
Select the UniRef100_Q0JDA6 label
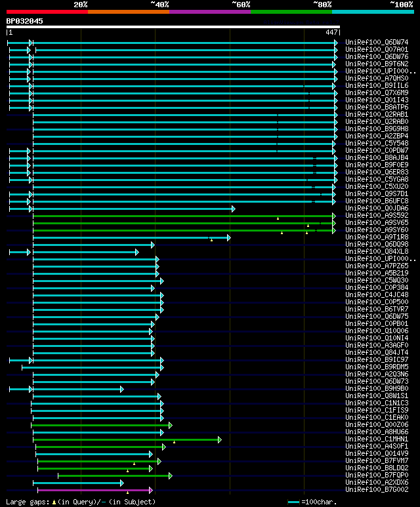[x=377, y=208]
